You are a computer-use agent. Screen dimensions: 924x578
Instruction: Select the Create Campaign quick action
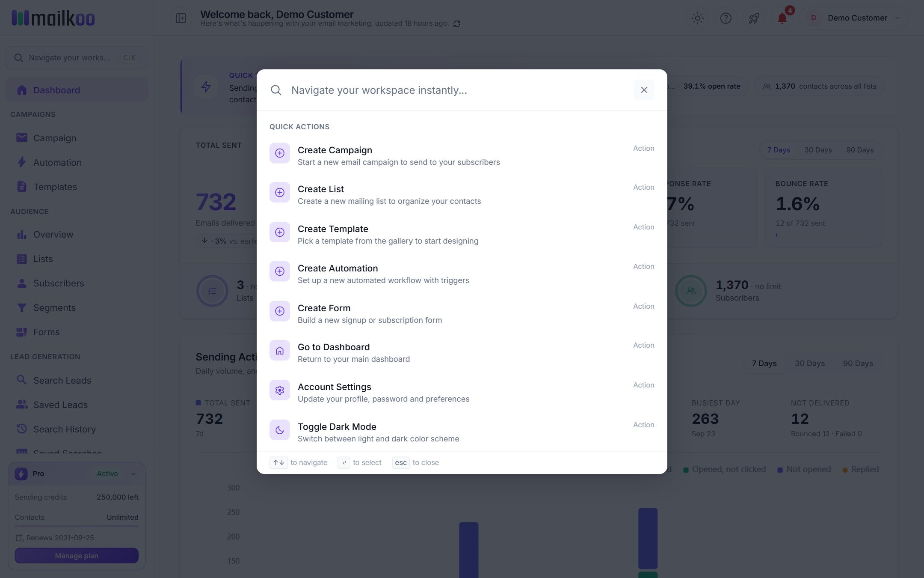pos(462,156)
